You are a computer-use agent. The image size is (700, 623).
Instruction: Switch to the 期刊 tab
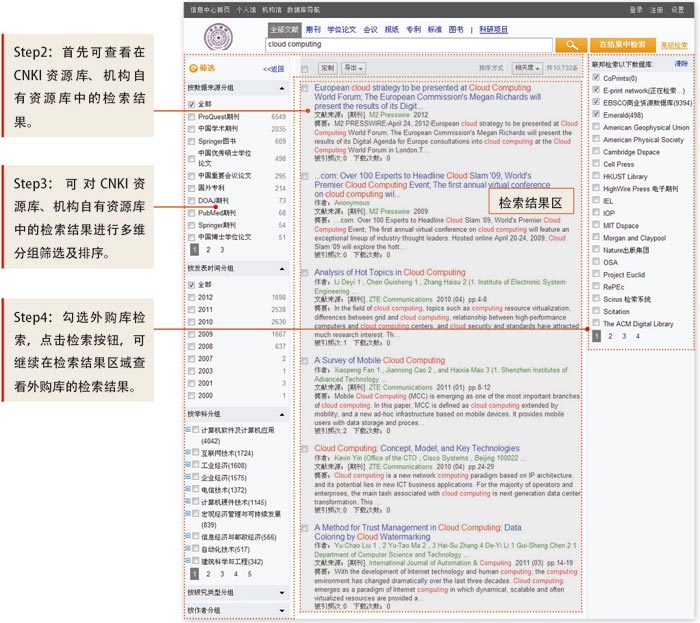pos(313,29)
